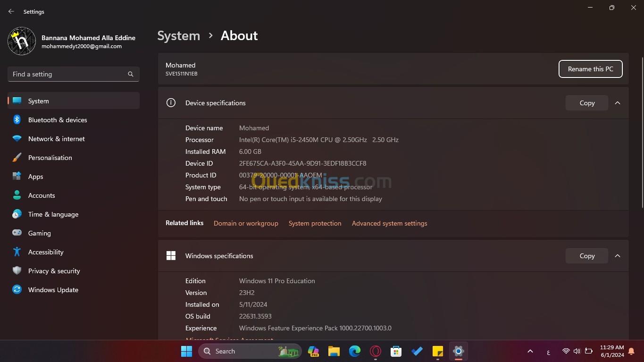Click the Wi-Fi tray icon
The width and height of the screenshot is (644, 362).
coord(566,351)
